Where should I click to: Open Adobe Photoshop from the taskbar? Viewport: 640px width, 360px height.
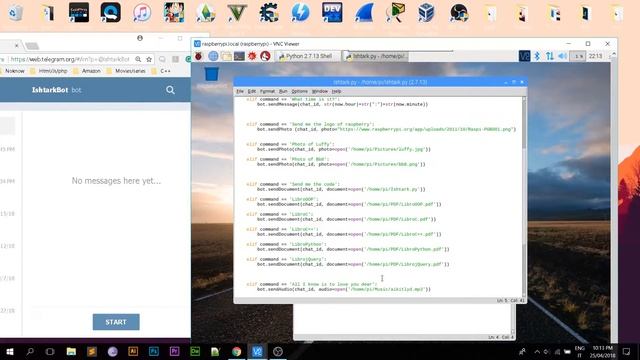(x=154, y=351)
